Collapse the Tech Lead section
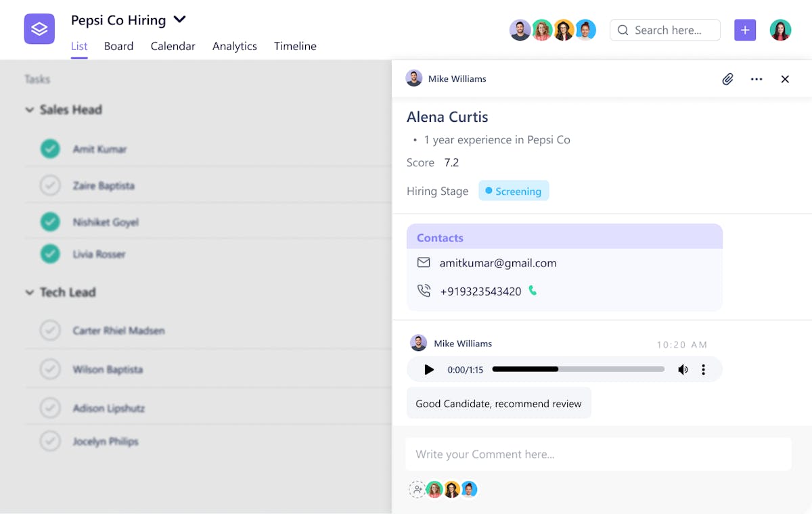This screenshot has height=514, width=812. [x=30, y=292]
